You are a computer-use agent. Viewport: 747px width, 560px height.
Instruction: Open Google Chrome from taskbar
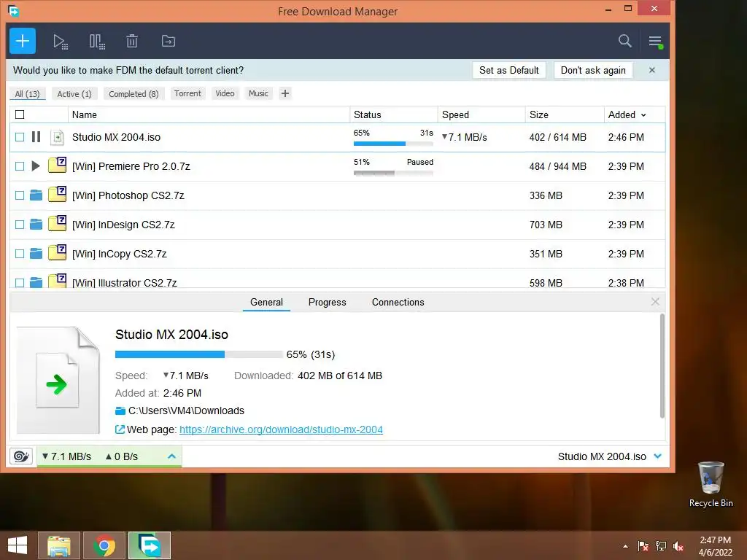(x=104, y=545)
